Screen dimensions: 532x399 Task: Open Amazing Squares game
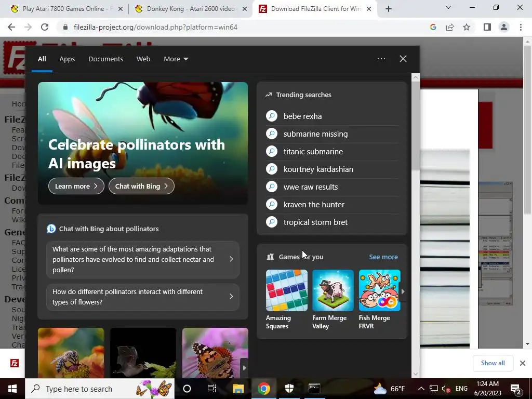tap(286, 300)
